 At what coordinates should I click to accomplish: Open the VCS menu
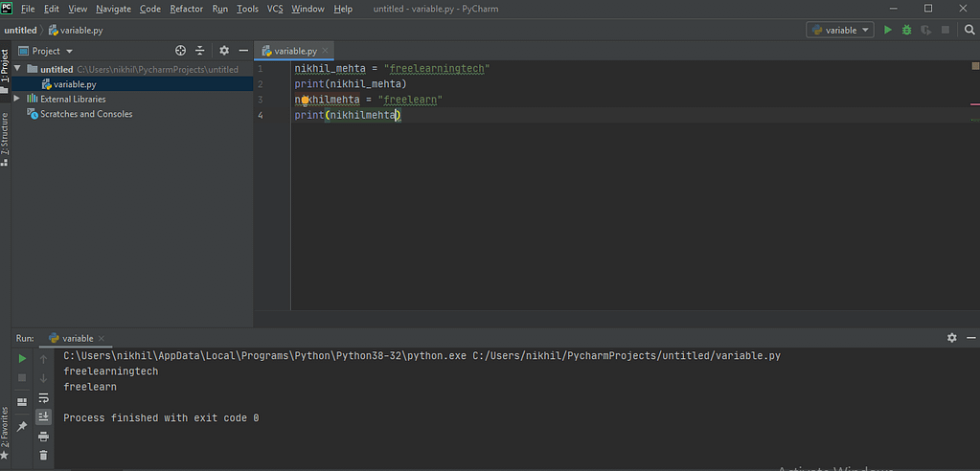point(275,9)
